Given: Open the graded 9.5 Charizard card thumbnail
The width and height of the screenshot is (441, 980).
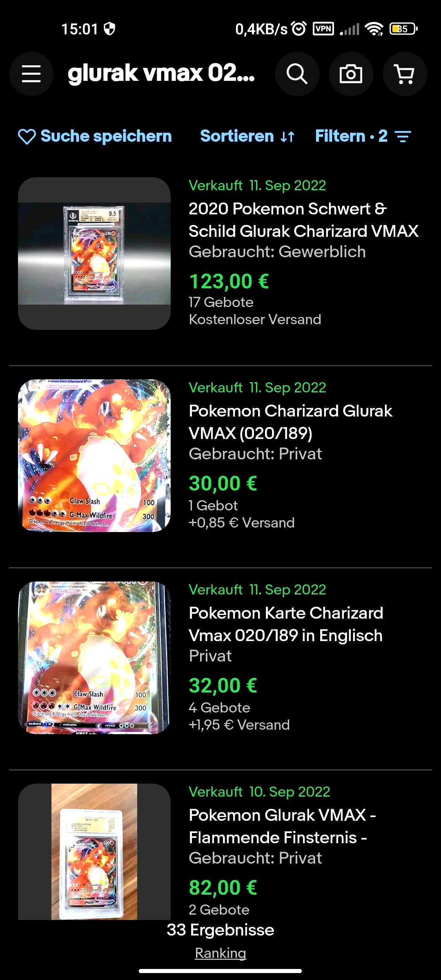Looking at the screenshot, I should [94, 254].
